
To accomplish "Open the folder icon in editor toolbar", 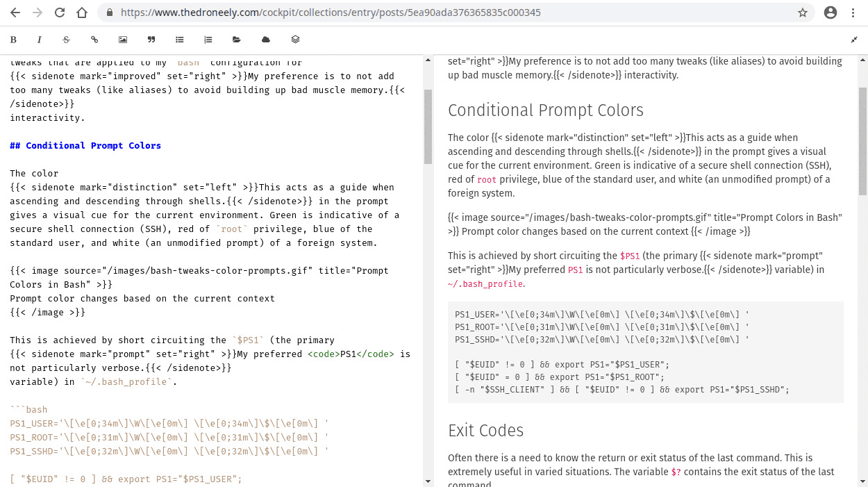I will 237,40.
